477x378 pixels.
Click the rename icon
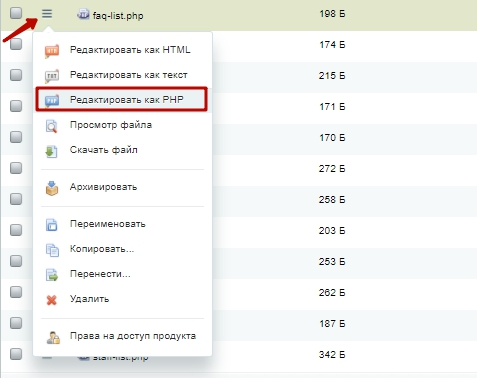[x=52, y=225]
